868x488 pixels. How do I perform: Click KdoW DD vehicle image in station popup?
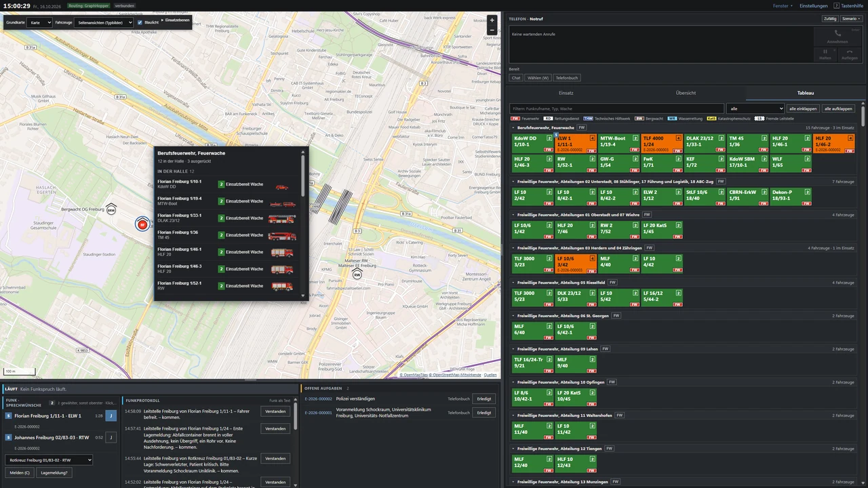pos(281,187)
